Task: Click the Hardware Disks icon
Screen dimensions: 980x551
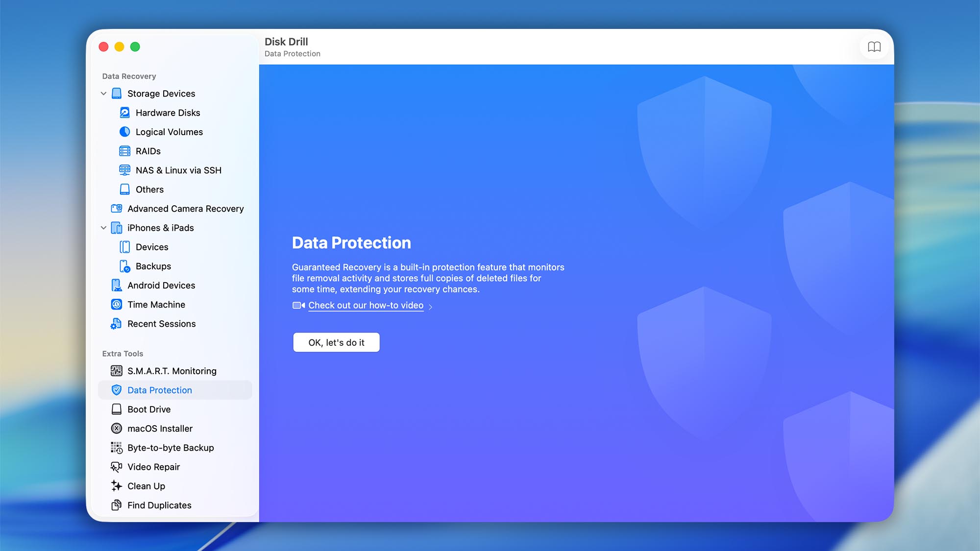Action: tap(125, 113)
